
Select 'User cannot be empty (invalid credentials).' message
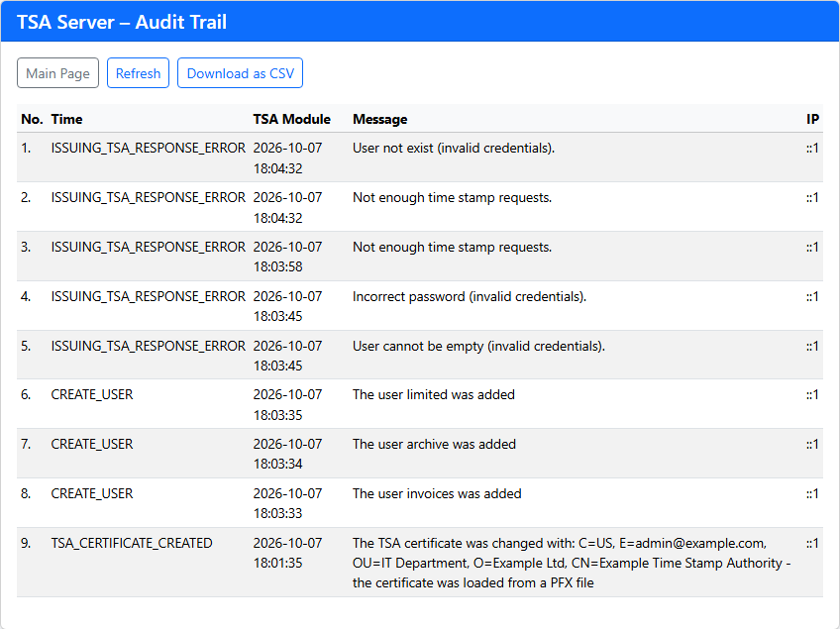tap(478, 346)
